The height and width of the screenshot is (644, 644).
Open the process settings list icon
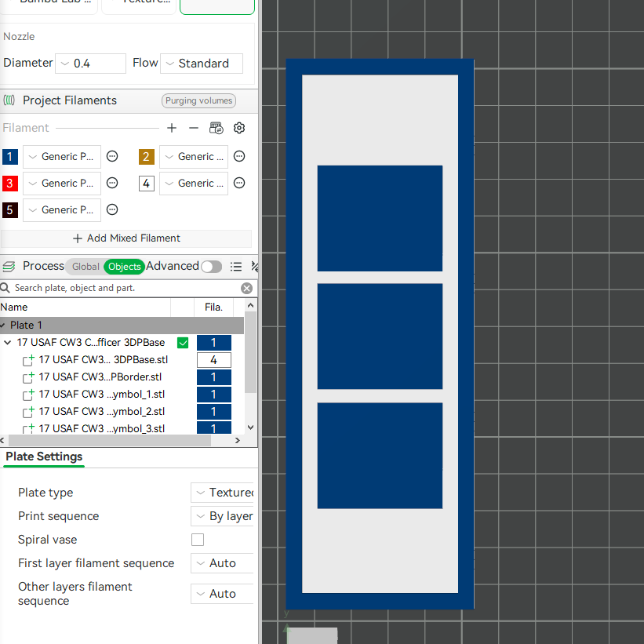point(236,267)
